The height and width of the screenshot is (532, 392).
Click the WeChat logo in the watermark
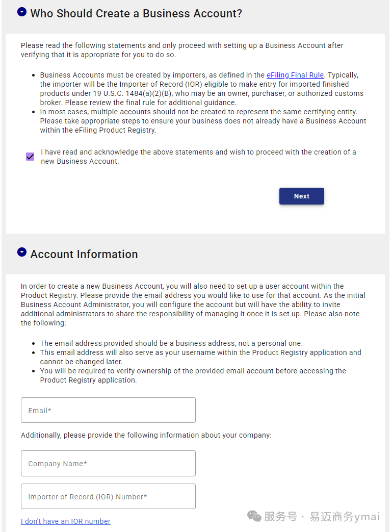(x=254, y=516)
